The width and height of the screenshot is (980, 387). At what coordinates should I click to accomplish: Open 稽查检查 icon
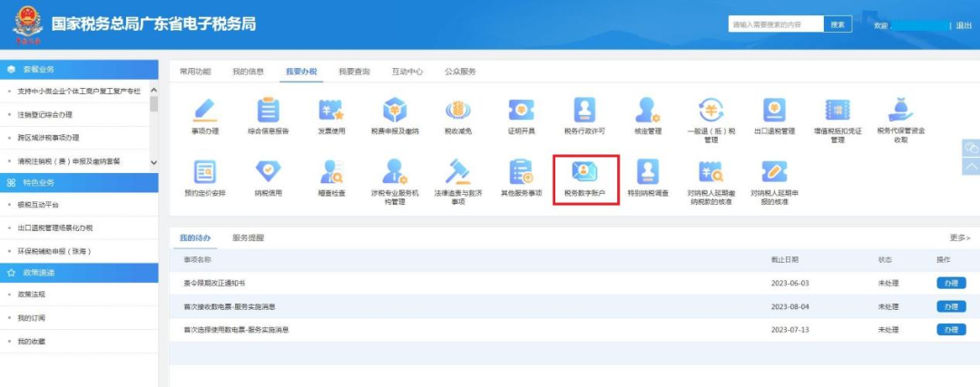pos(332,171)
